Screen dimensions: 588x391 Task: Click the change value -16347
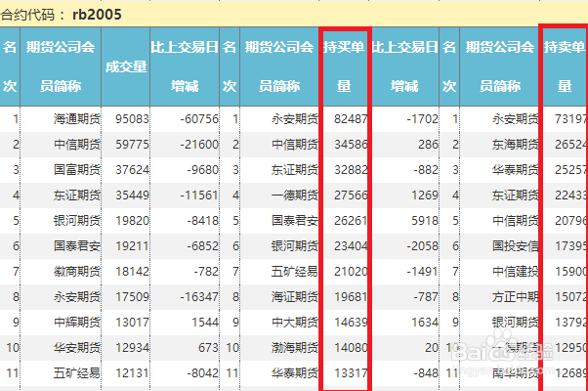coord(199,297)
